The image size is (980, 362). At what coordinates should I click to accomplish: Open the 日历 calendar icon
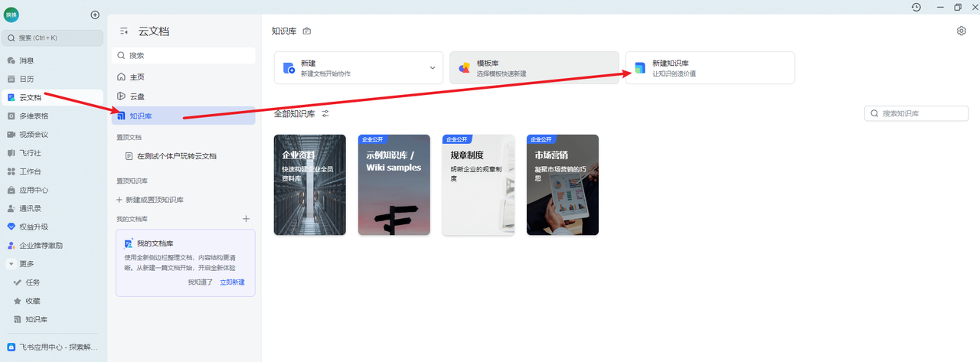tap(11, 79)
